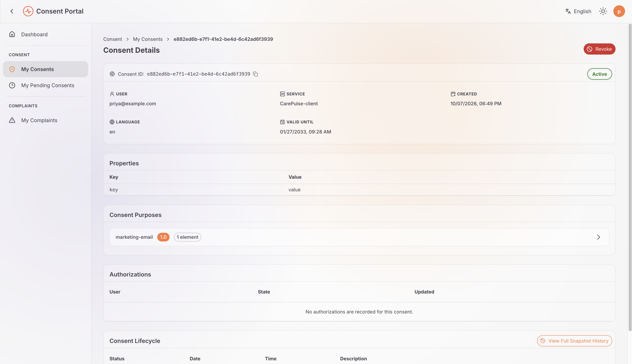Screen dimensions: 632x364
Task: Click the CREATED calendar icon
Action: click(453, 94)
